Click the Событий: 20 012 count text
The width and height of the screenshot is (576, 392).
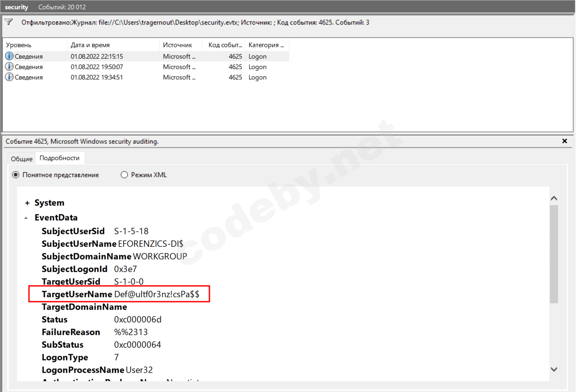(x=62, y=7)
